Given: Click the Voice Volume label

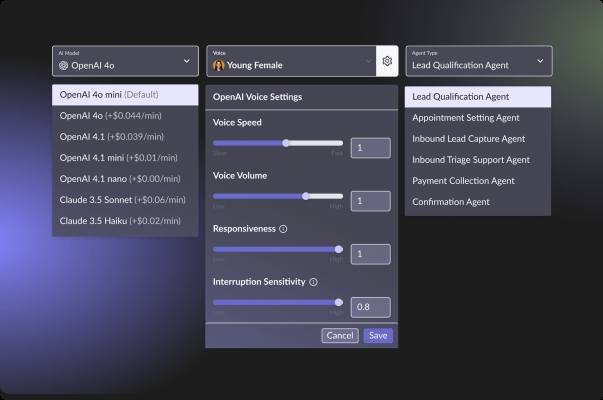Looking at the screenshot, I should tap(240, 175).
